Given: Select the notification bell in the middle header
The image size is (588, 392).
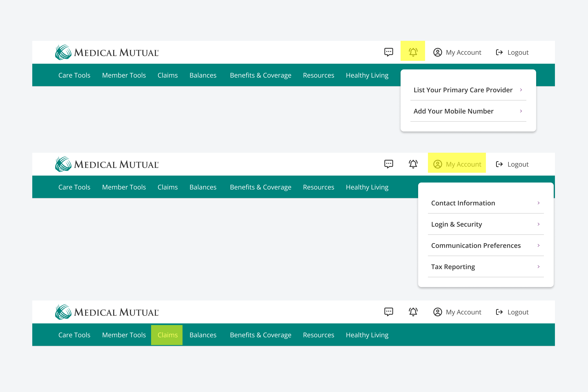Looking at the screenshot, I should click(x=413, y=164).
